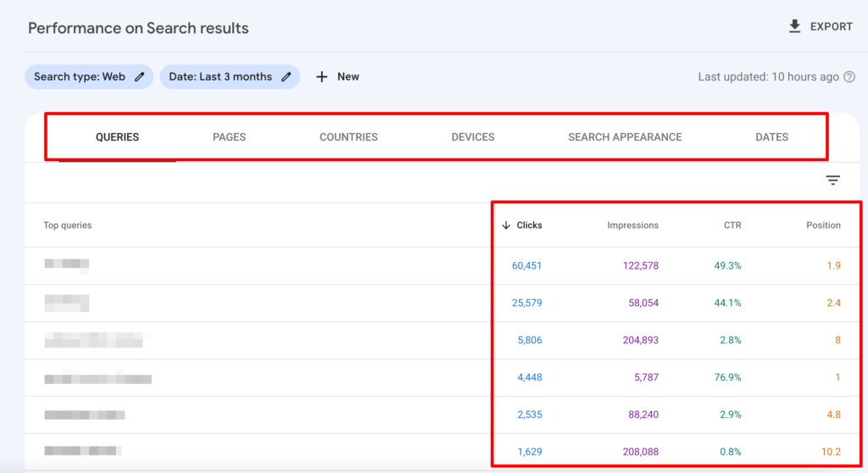The width and height of the screenshot is (868, 473).
Task: Click the 122,578 impressions cell
Action: (641, 266)
